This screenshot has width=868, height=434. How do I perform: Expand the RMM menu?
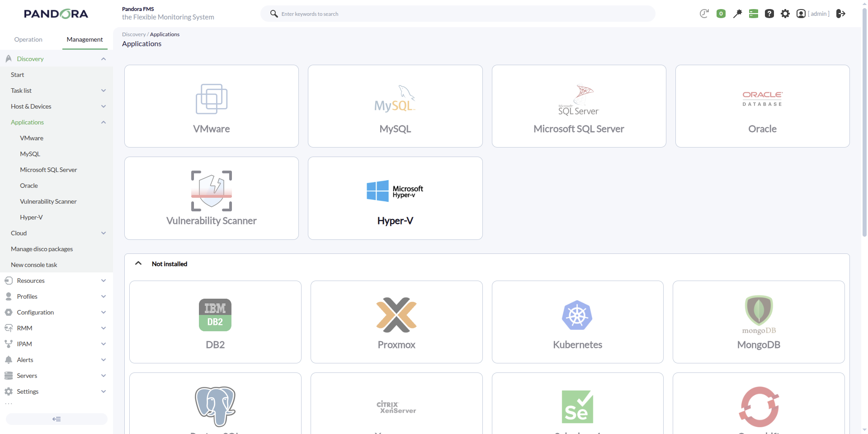click(x=104, y=328)
